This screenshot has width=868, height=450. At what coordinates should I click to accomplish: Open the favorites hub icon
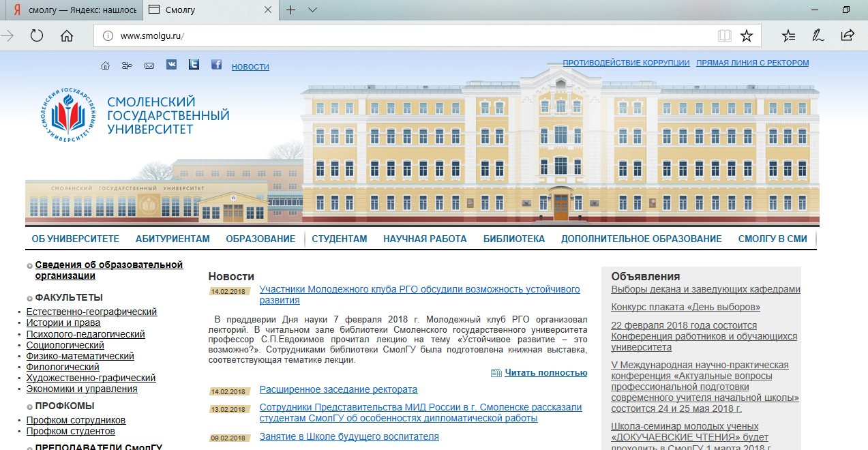[788, 35]
